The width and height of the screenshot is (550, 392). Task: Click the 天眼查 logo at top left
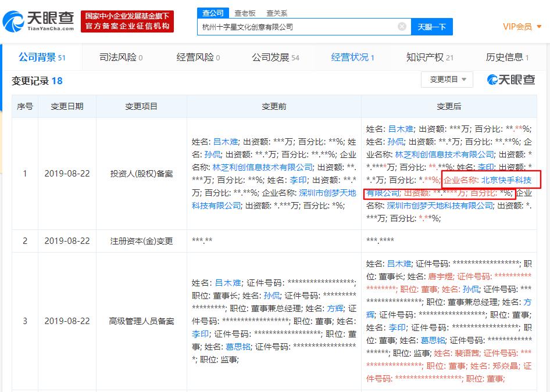coord(38,21)
